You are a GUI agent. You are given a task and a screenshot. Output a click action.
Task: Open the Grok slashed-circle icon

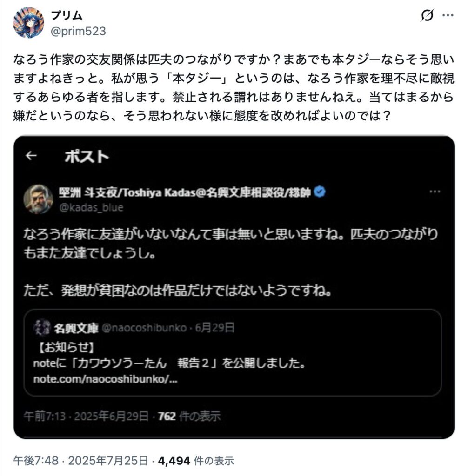pyautogui.click(x=427, y=15)
